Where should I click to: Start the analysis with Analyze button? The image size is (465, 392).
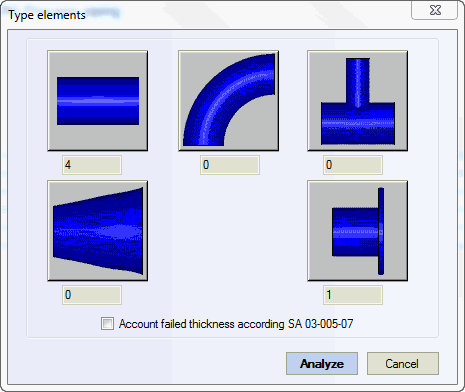coord(322,363)
